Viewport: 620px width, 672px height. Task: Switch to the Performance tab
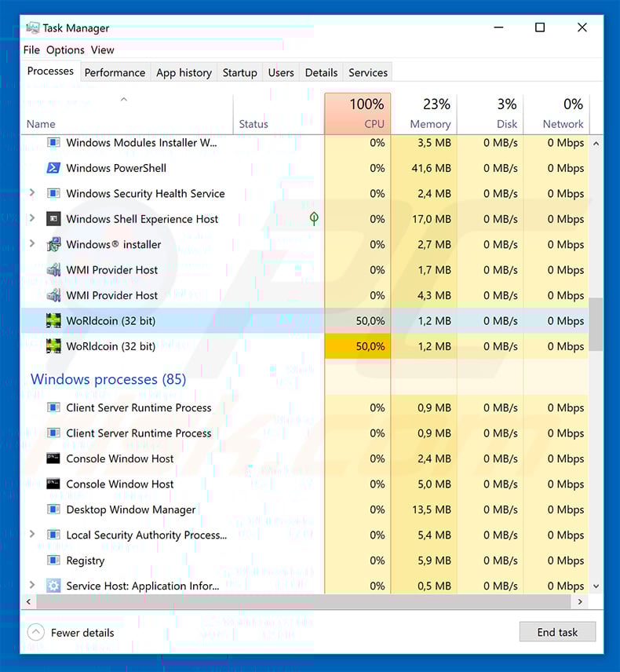click(115, 72)
